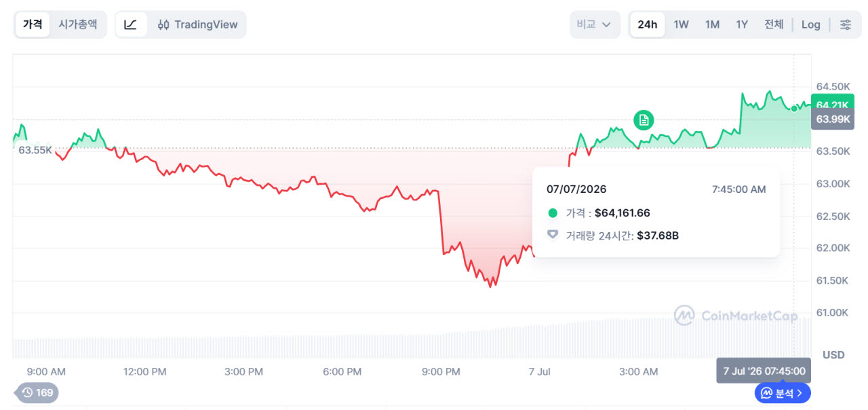Open the blue 분석 analysis button

(783, 392)
